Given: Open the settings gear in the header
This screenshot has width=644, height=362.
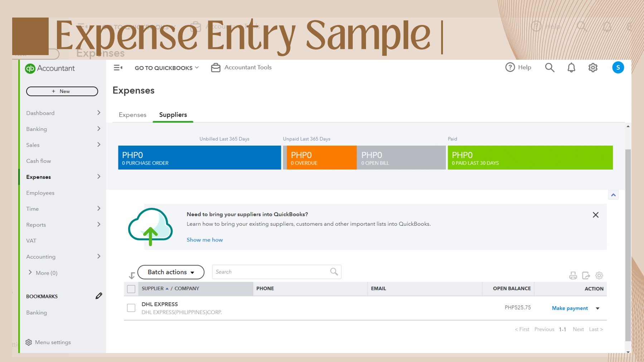Looking at the screenshot, I should tap(593, 68).
